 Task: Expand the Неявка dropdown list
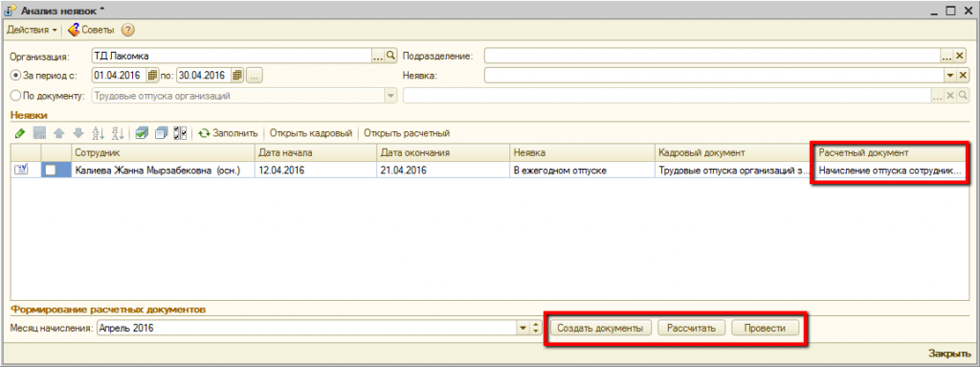click(x=949, y=75)
